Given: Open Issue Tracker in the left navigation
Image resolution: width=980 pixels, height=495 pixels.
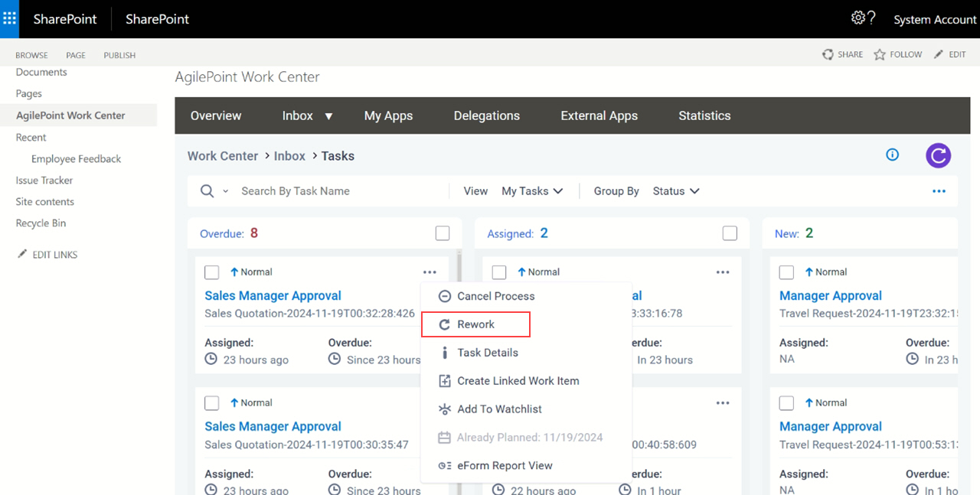Looking at the screenshot, I should tap(44, 181).
